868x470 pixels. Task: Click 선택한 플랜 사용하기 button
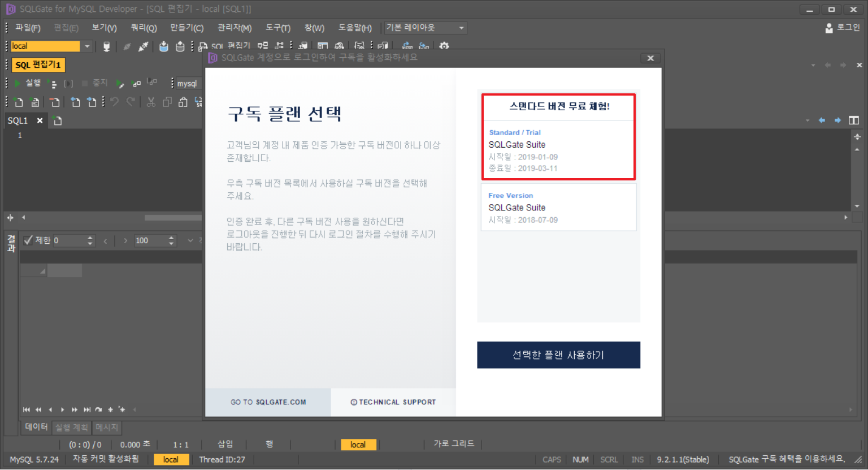point(558,355)
